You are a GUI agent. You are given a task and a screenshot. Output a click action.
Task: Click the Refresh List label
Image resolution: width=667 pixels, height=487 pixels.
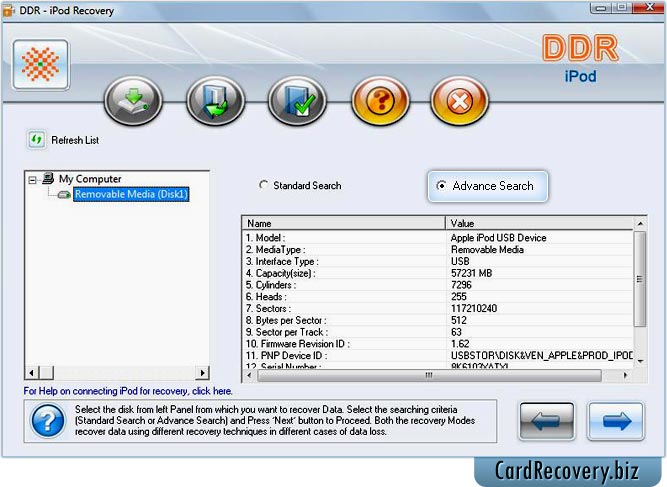pyautogui.click(x=75, y=140)
